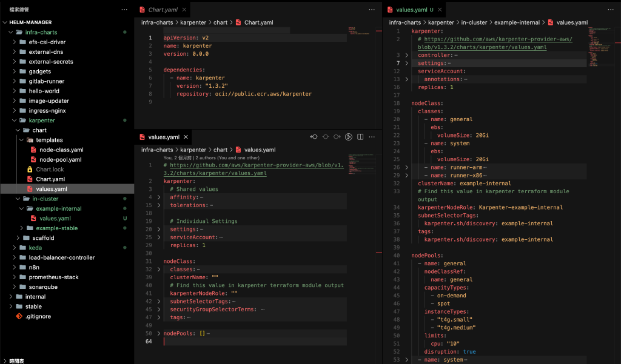Viewport: 621px width, 364px height.
Task: Switch to Chart.yaml tab
Action: [163, 10]
